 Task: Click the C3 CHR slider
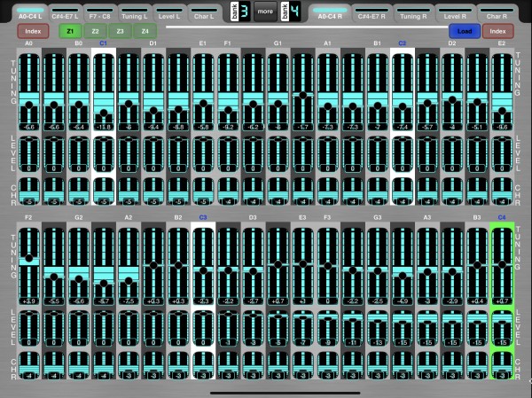(x=203, y=365)
